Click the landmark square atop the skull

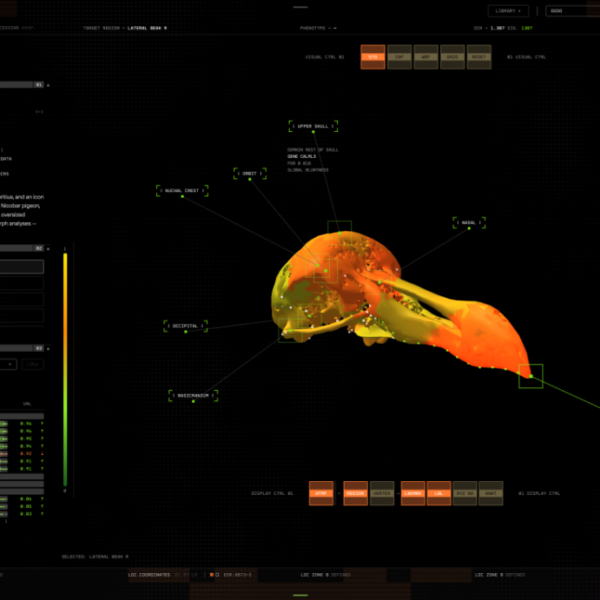[339, 233]
